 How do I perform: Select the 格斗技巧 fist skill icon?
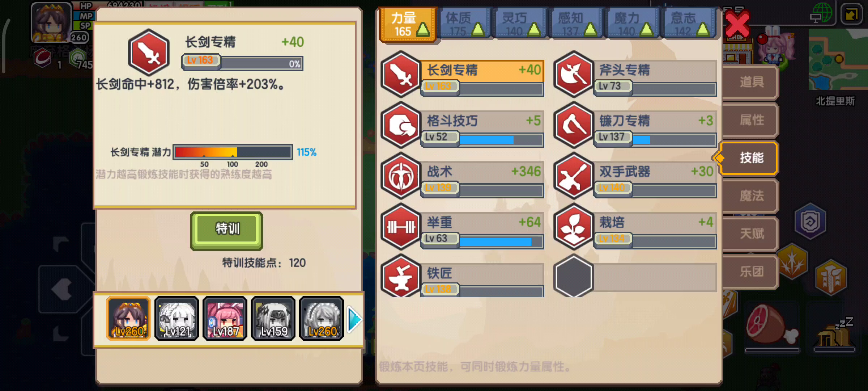(x=401, y=125)
